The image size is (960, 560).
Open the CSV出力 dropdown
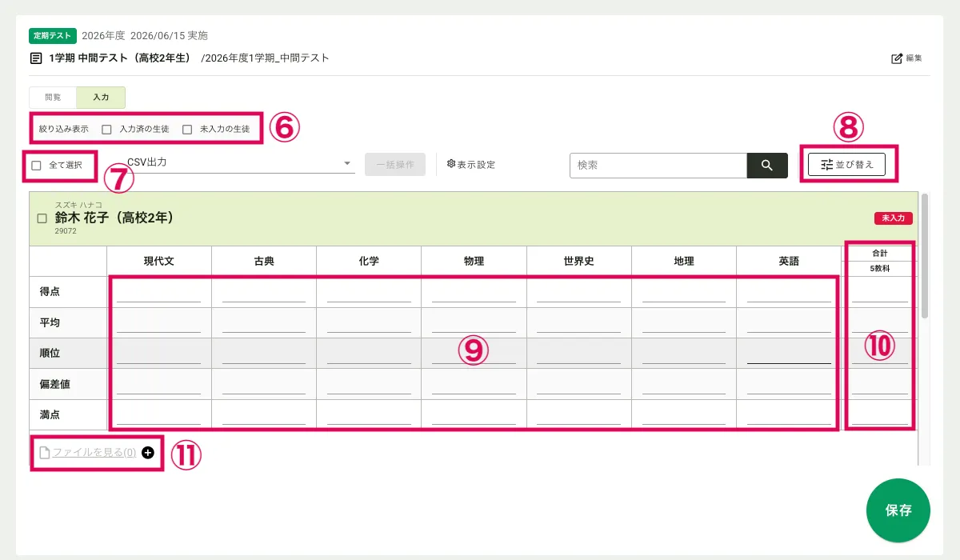coord(240,163)
